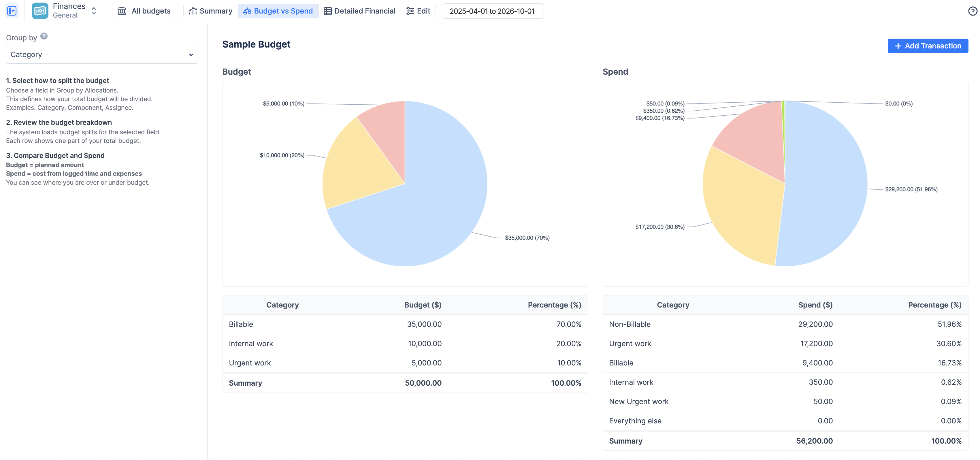Click the Edit sliders icon
980x460 pixels.
pyautogui.click(x=410, y=11)
